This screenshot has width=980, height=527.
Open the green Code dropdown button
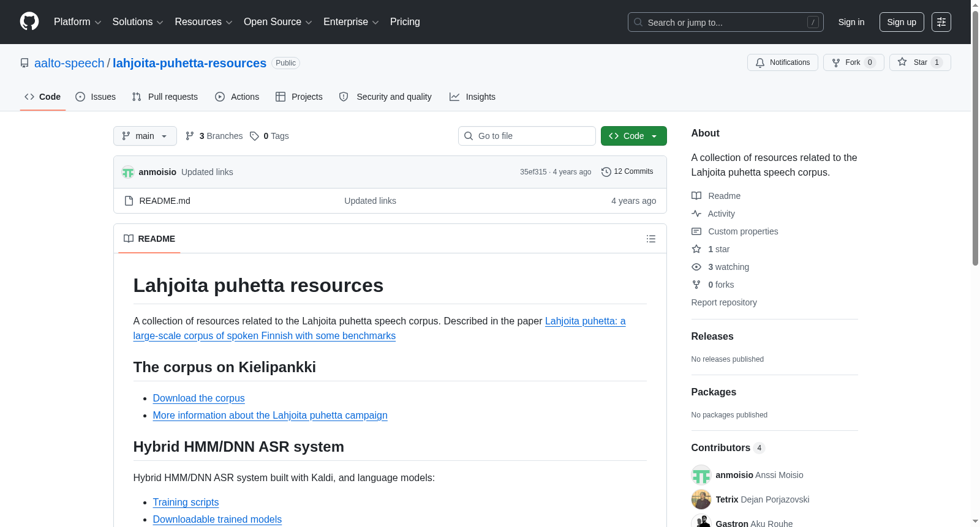coord(634,136)
